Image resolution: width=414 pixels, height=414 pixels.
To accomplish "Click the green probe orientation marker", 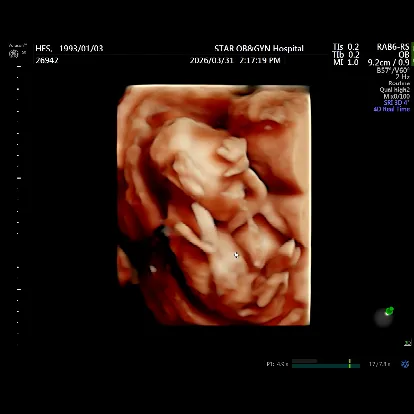I will coord(389,311).
